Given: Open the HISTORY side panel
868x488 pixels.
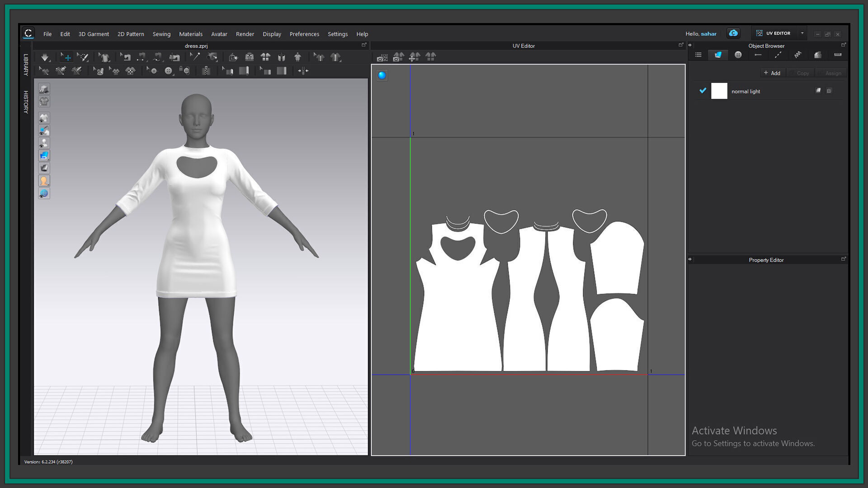Looking at the screenshot, I should [x=26, y=102].
